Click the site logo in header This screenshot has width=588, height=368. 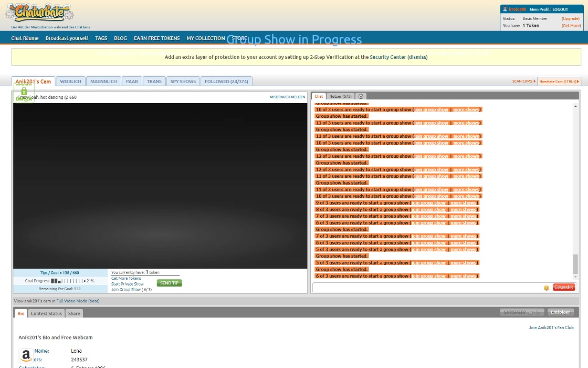coord(40,13)
